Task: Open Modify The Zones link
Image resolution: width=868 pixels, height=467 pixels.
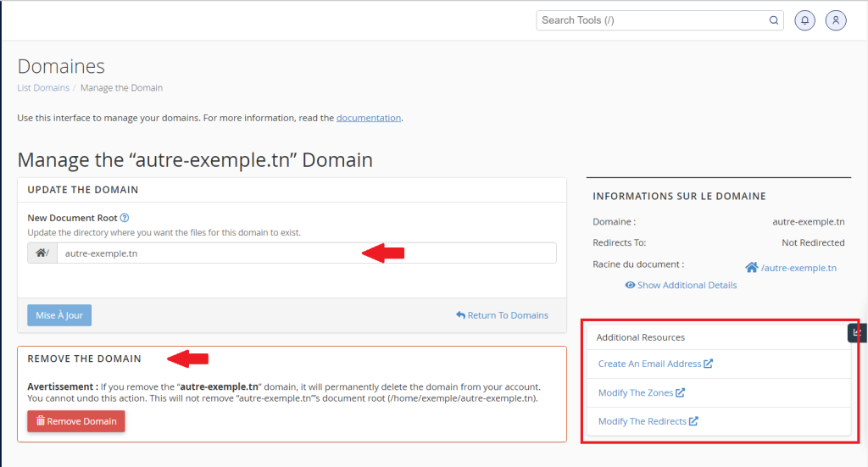Action: coord(636,392)
